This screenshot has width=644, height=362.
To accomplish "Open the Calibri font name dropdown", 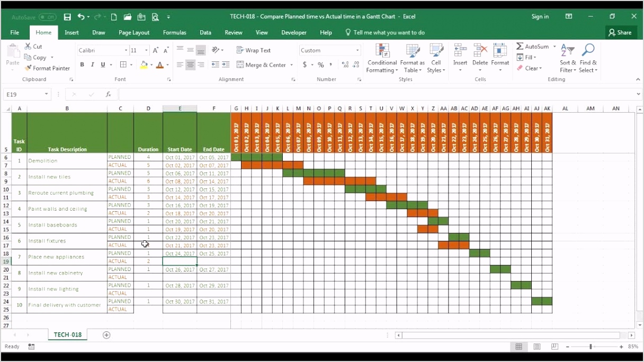I will 126,50.
